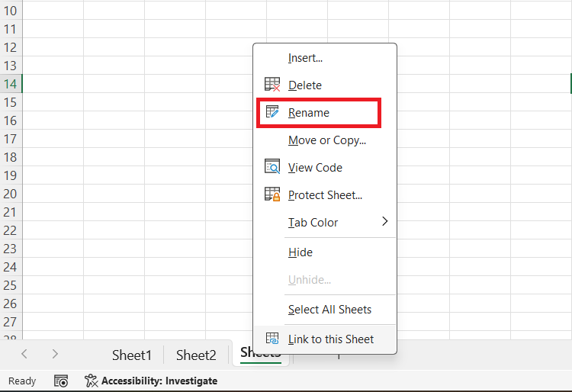Select row header 19
The width and height of the screenshot is (572, 392).
pyautogui.click(x=11, y=175)
